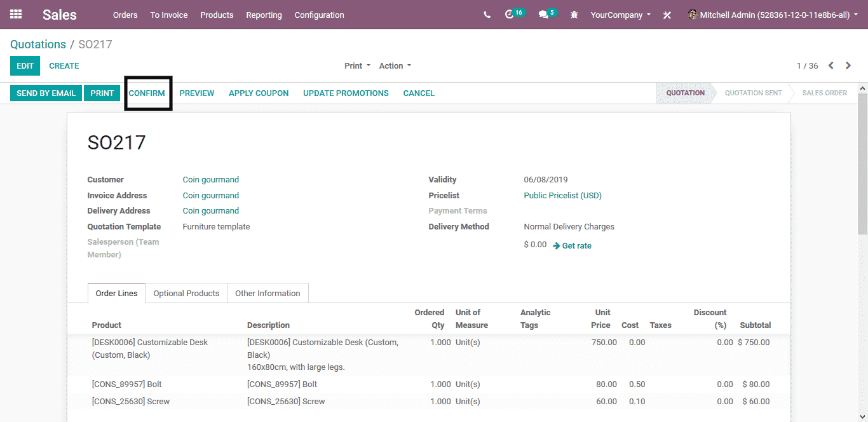
Task: Go to previous record arrow
Action: (x=831, y=65)
